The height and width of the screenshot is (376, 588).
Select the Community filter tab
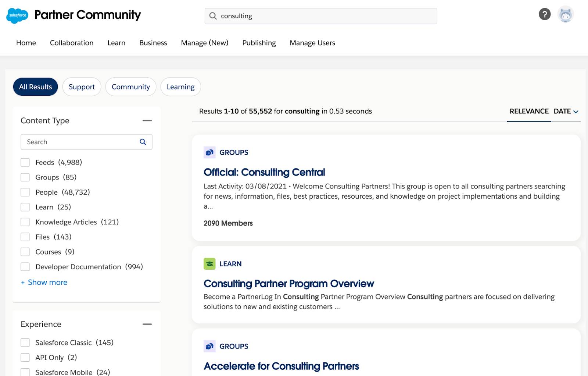coord(131,87)
